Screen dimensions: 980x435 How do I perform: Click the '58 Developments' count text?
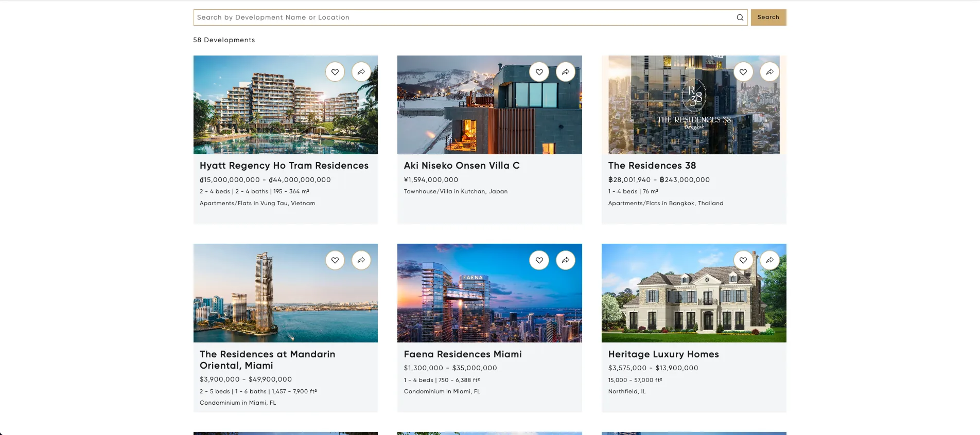tap(224, 40)
